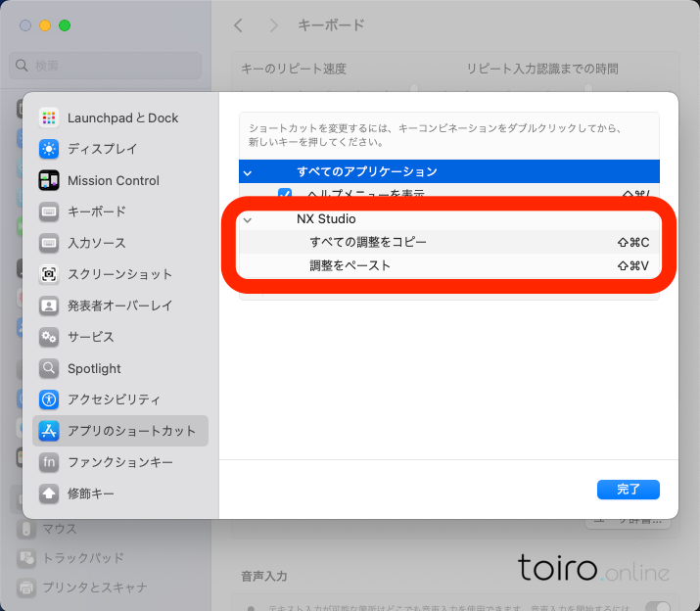Click the ⇧⌘V key combination

point(633,265)
